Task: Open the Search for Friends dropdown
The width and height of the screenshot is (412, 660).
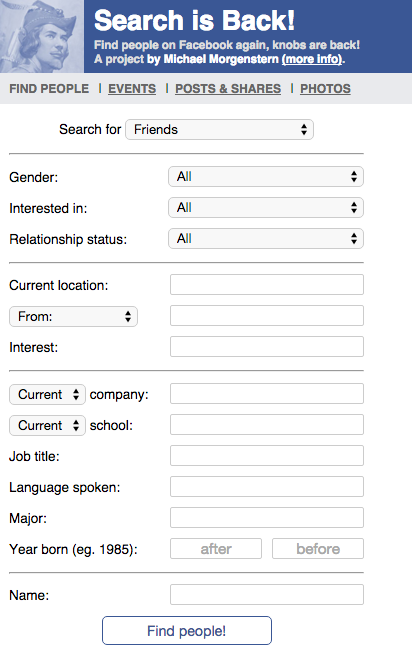Action: tap(219, 130)
